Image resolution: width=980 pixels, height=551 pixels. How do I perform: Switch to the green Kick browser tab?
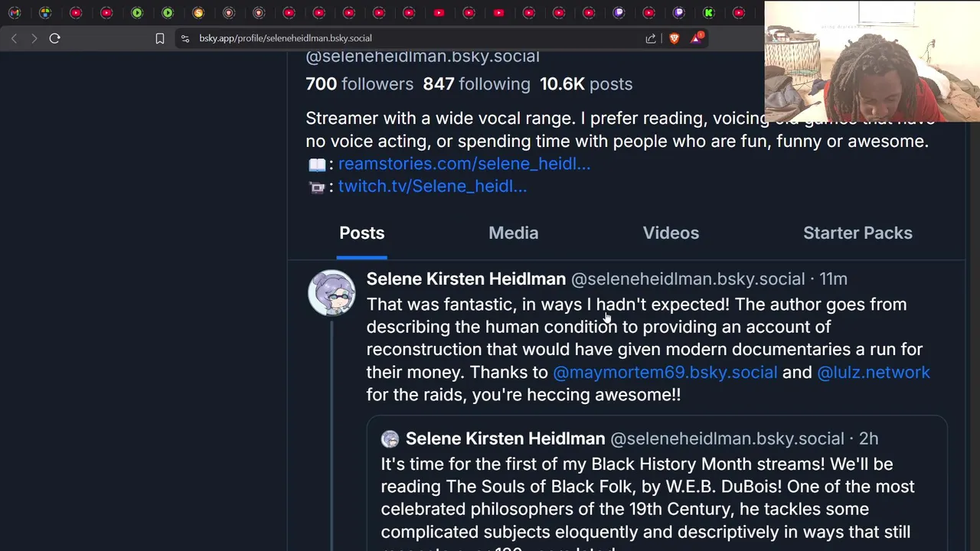[709, 12]
